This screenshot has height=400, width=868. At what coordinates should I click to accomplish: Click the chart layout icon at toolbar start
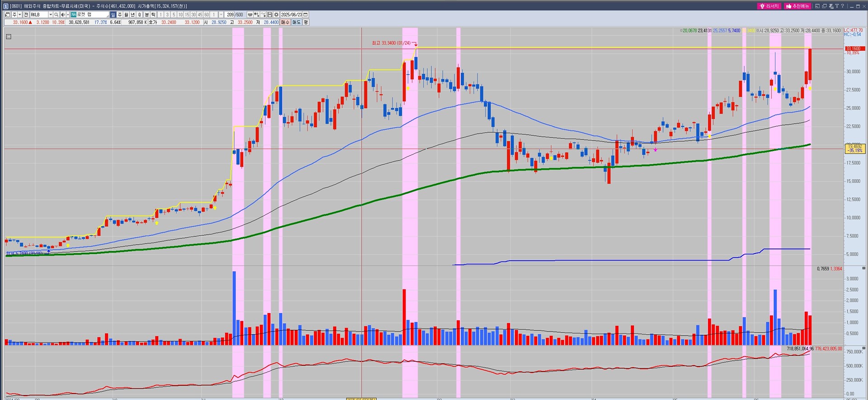pyautogui.click(x=7, y=14)
